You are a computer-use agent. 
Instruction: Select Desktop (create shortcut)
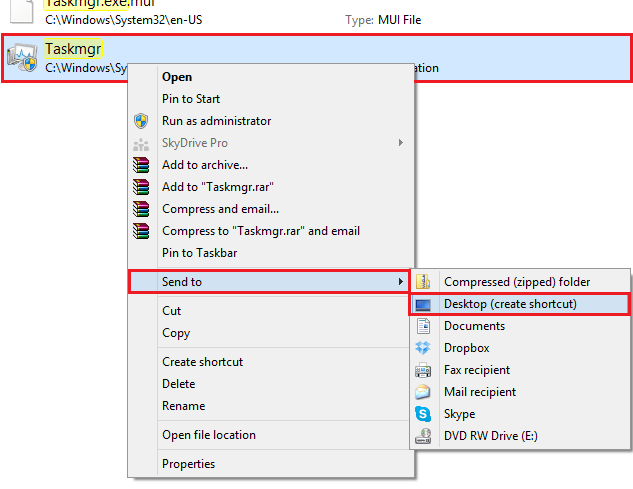pos(520,304)
